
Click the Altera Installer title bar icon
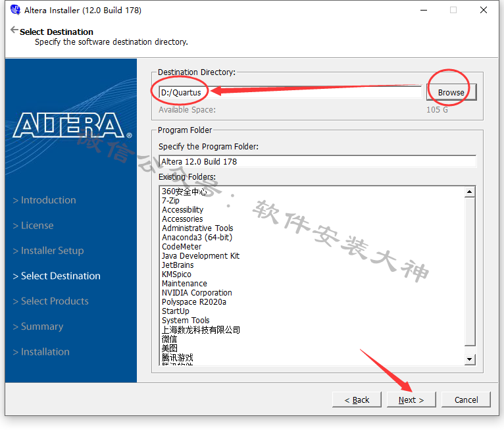click(15, 10)
